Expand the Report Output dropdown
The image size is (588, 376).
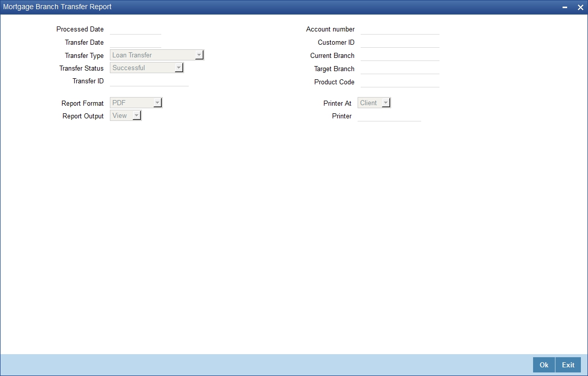point(126,115)
